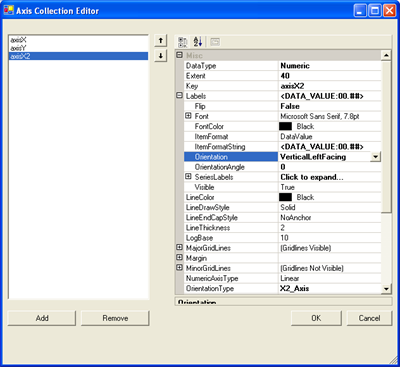Click the Visible property value True

click(x=330, y=187)
